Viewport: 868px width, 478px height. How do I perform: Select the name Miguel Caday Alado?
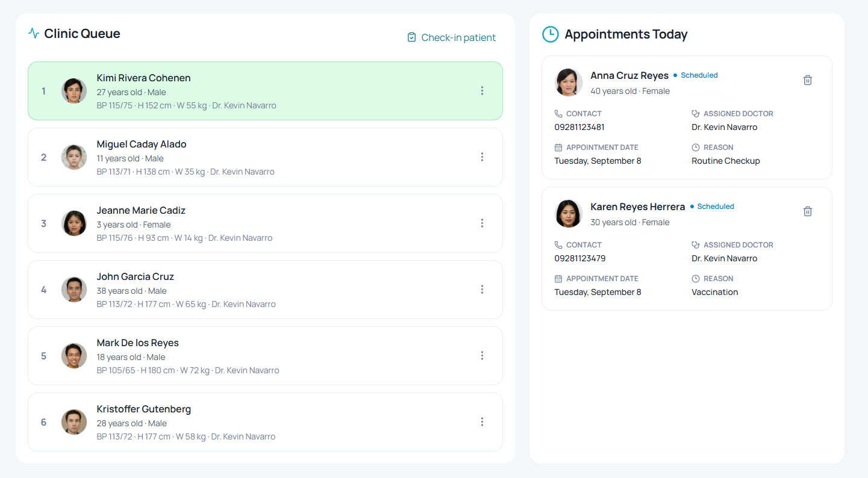[x=142, y=144]
